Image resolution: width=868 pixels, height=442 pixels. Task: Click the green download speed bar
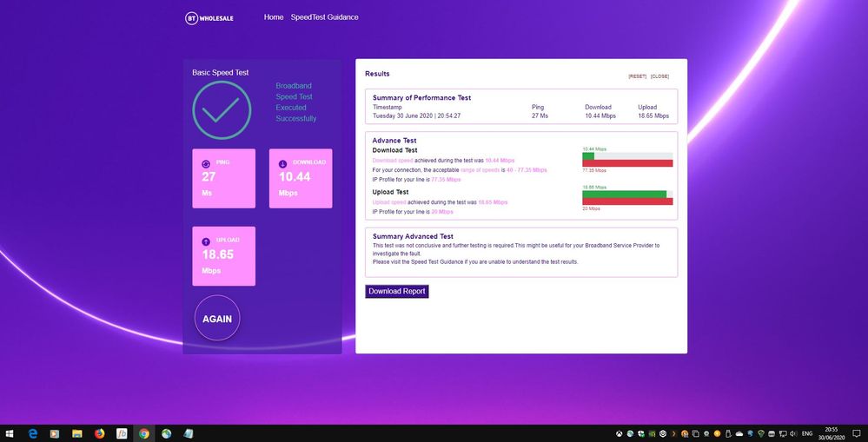[588, 156]
